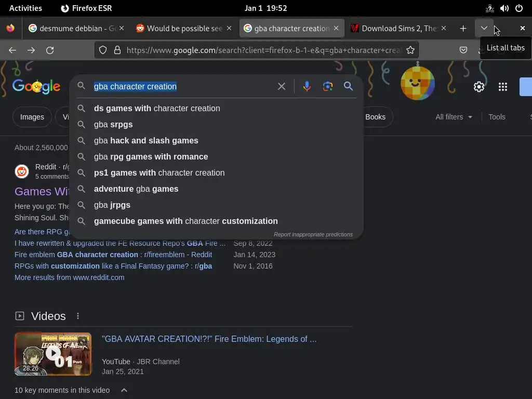The image size is (532, 399).
Task: Open the Firefox View pinned icon
Action: click(10, 28)
